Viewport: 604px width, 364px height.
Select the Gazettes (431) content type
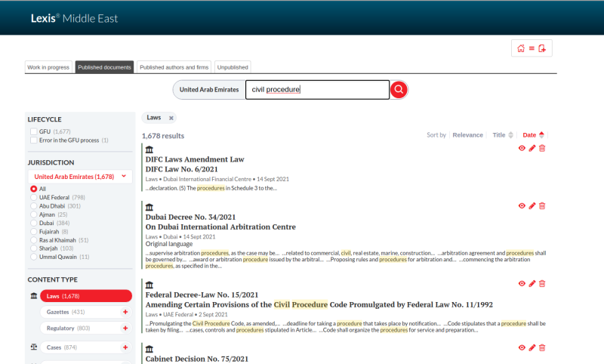point(86,312)
